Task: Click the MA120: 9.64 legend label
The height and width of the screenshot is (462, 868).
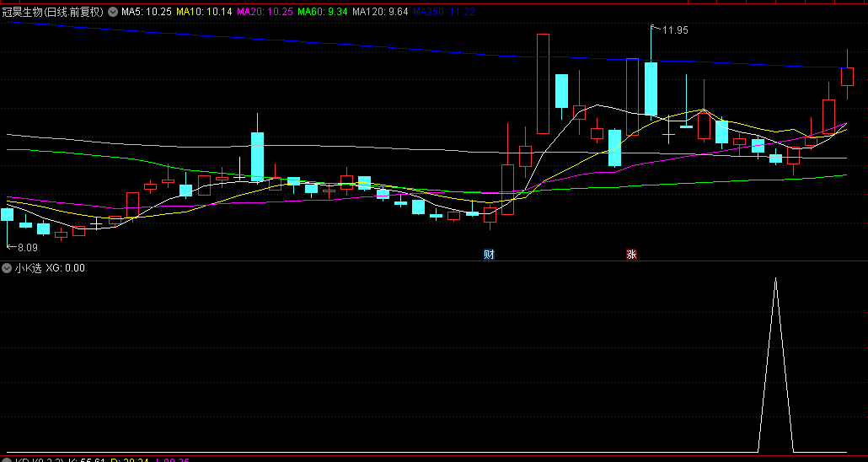Action: point(380,12)
